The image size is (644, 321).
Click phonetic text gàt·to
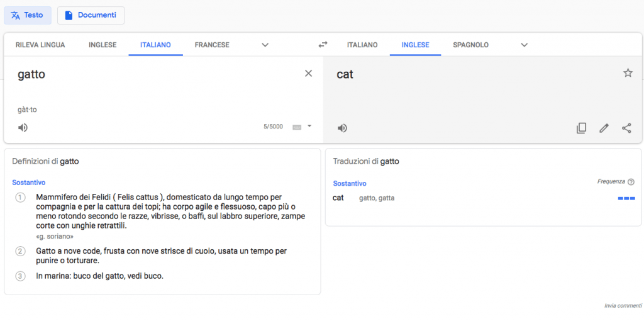(28, 110)
